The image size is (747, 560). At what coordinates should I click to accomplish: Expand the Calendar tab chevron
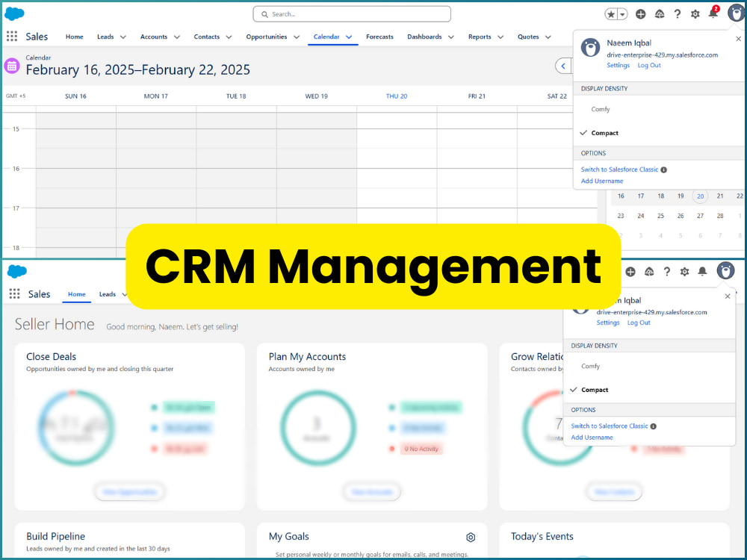[349, 37]
